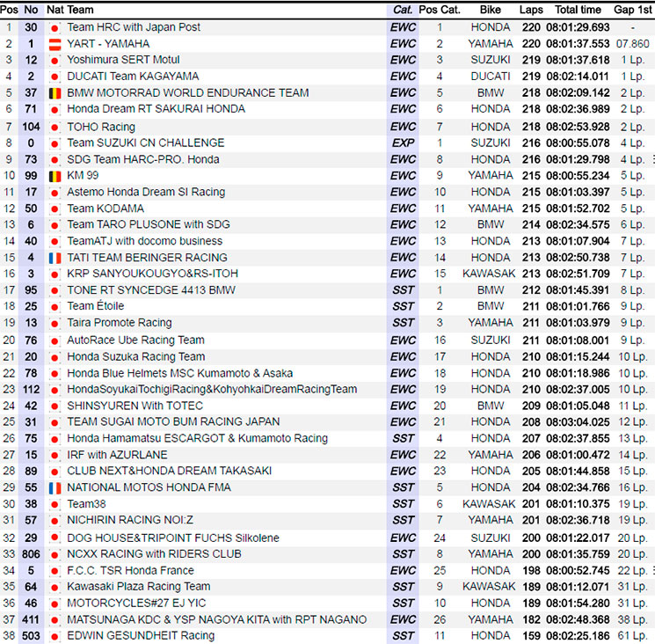655x644 pixels.
Task: Click the Japanese flag beside Team38
Action: tap(55, 504)
